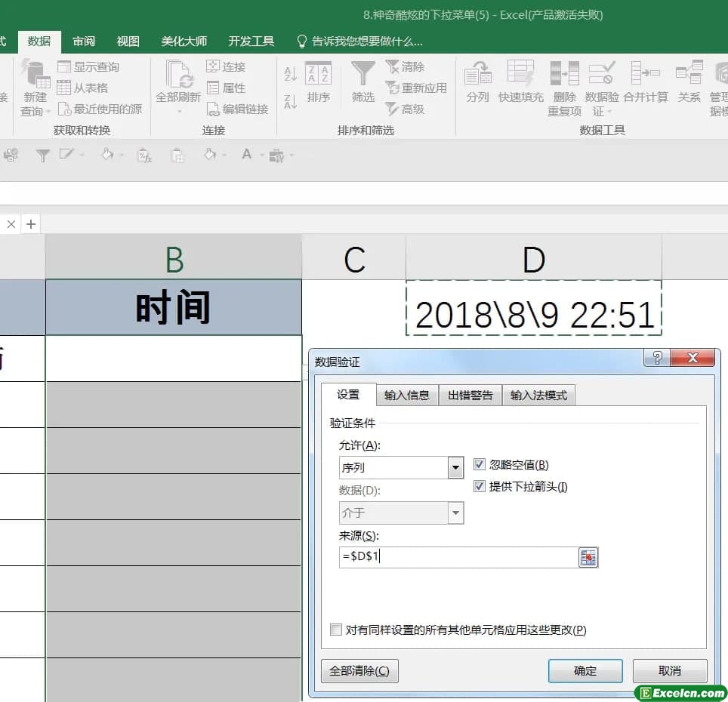
Task: Expand the font color dropdown in quick toolbar
Action: pos(261,155)
